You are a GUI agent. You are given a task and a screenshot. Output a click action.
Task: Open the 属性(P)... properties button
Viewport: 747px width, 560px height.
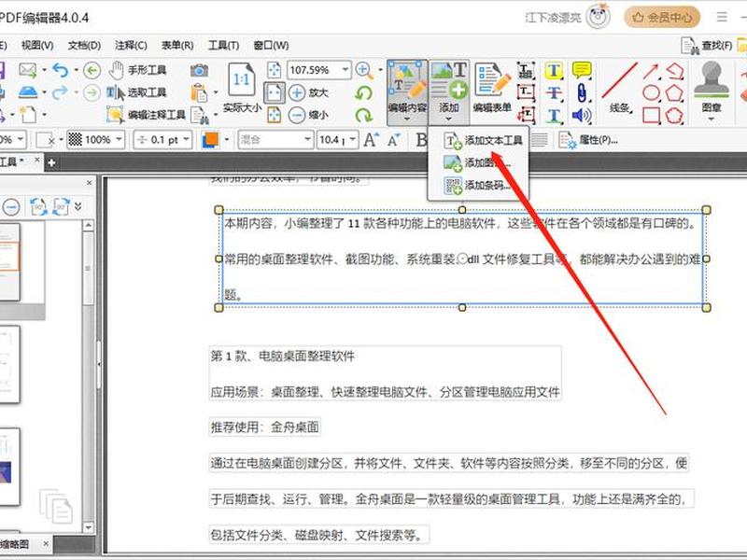589,140
